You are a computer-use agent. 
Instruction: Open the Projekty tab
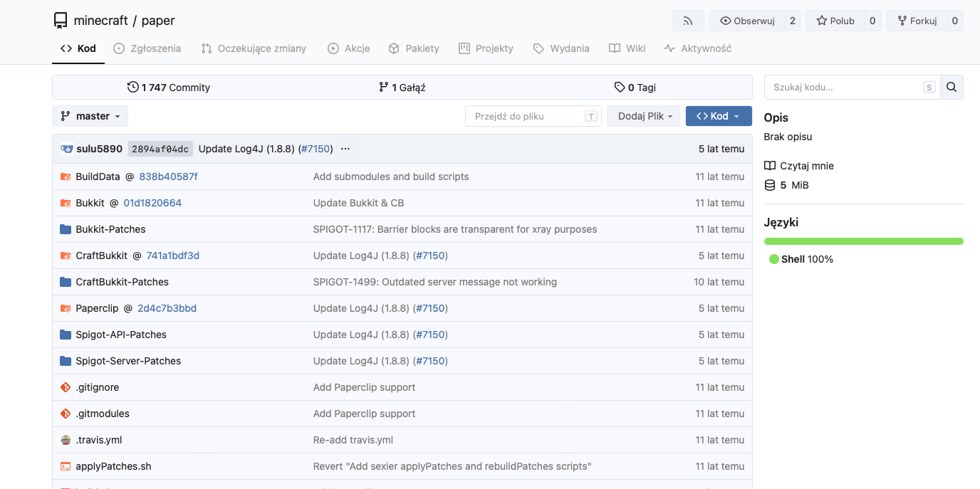[x=486, y=48]
